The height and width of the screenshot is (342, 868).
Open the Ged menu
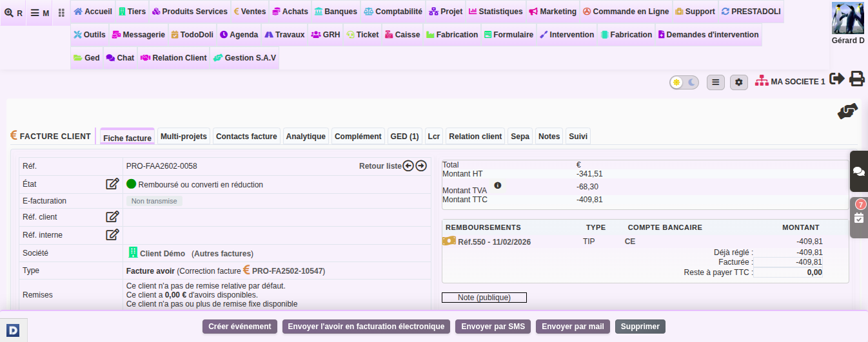86,58
